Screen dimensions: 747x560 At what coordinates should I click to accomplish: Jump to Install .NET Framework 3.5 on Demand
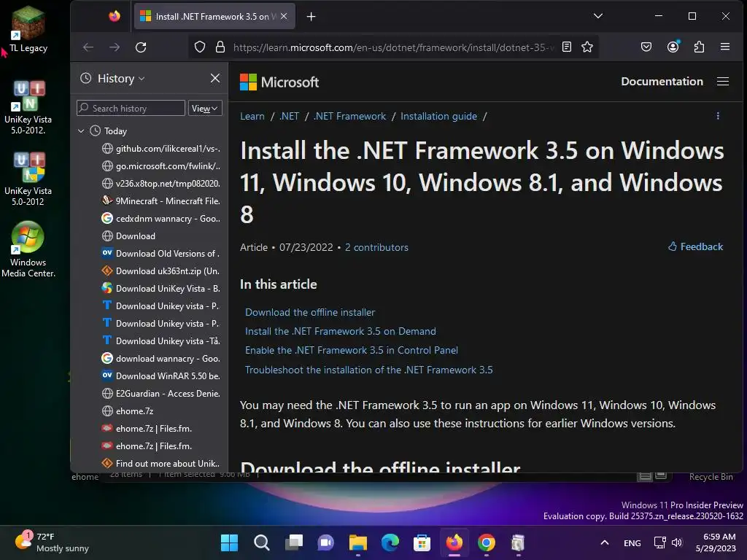(x=340, y=332)
